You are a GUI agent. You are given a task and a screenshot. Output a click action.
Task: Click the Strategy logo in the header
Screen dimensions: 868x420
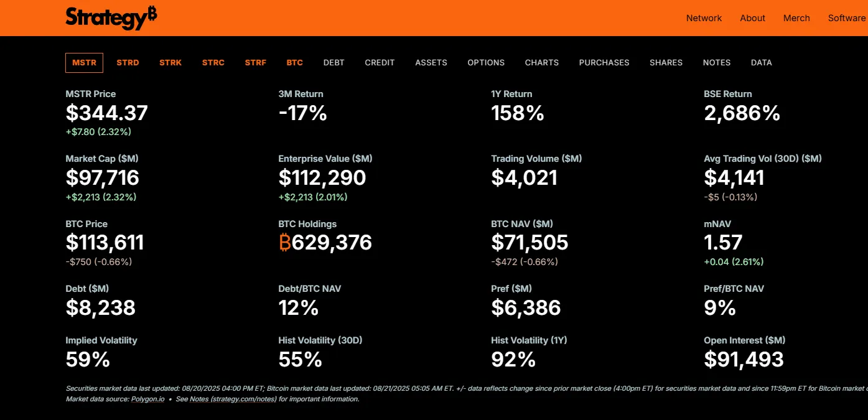tap(111, 18)
